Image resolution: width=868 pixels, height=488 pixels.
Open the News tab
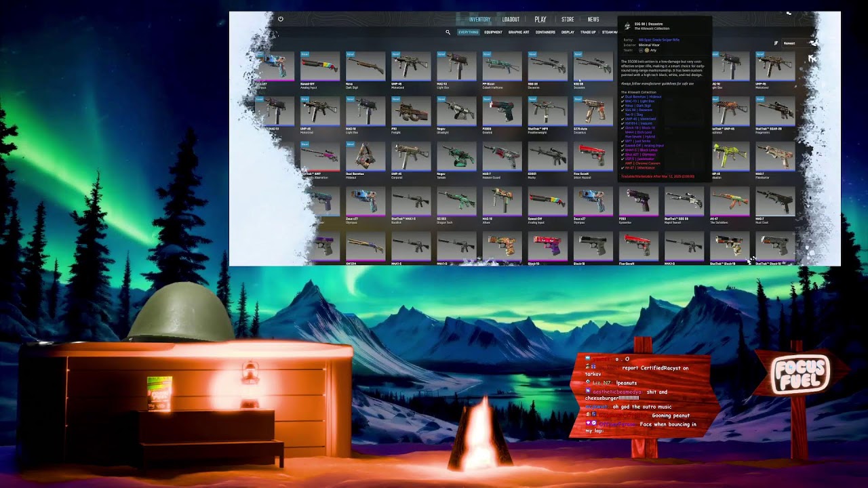point(593,20)
